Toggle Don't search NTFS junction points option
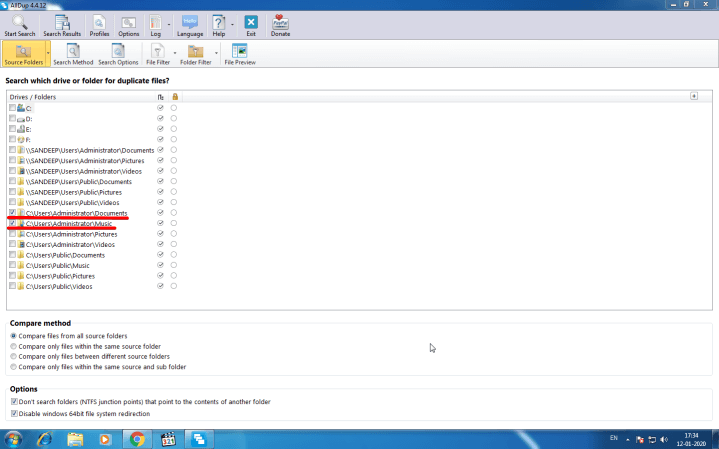 point(14,401)
